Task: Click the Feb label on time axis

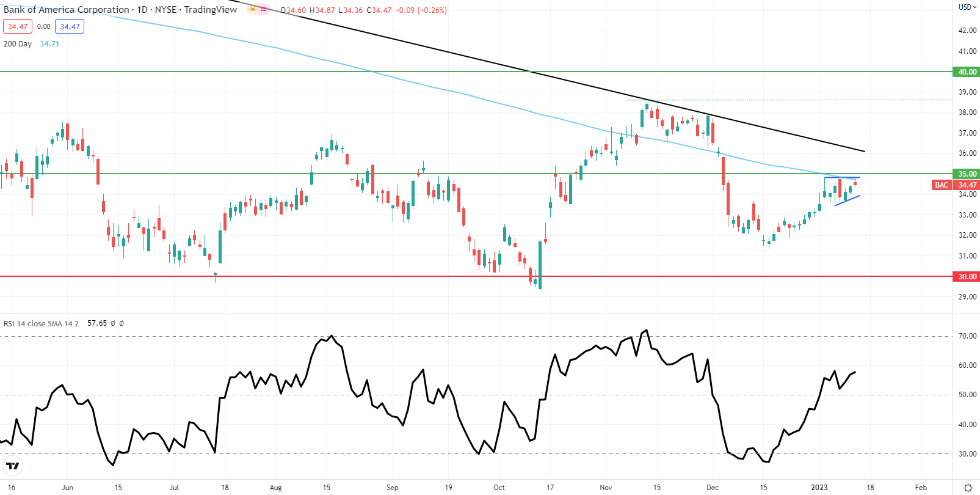Action: pos(921,488)
